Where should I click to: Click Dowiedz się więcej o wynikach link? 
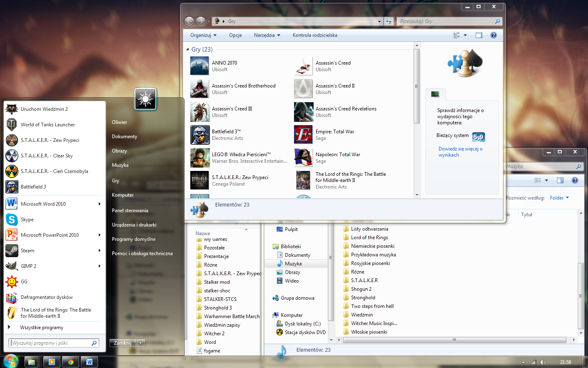[461, 152]
